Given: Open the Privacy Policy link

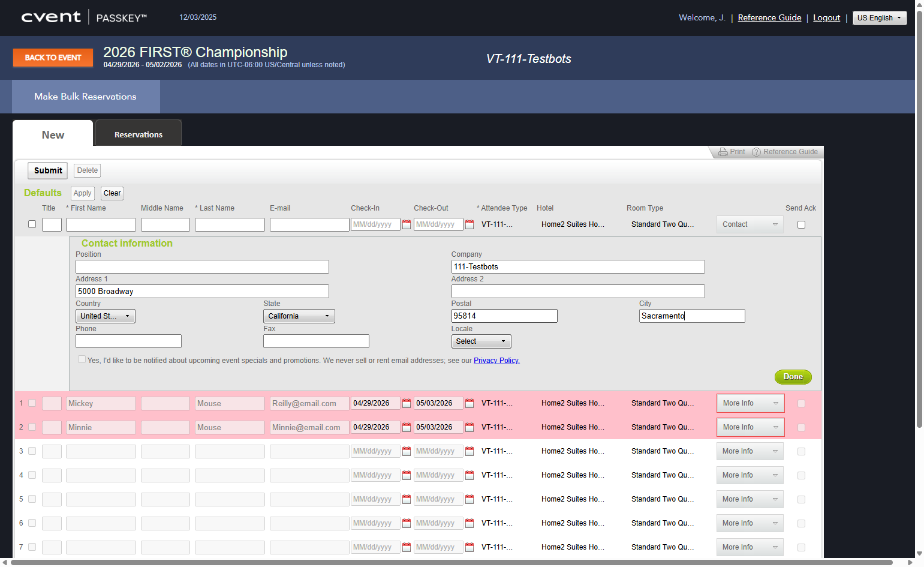Looking at the screenshot, I should tap(496, 361).
